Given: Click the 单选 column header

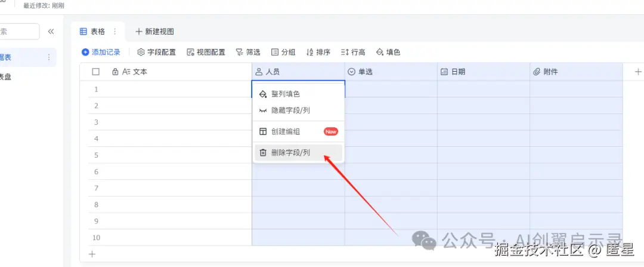Looking at the screenshot, I should pos(391,72).
